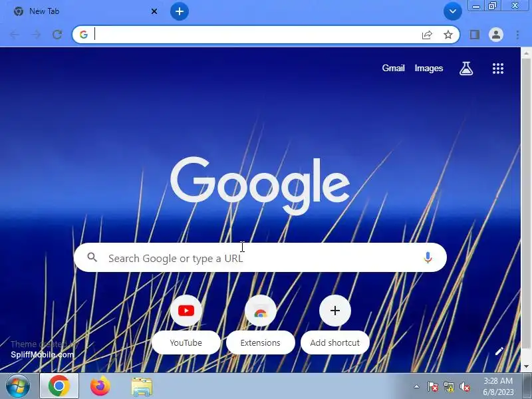532x399 pixels.
Task: Click the Google icon in the address bar
Action: [84, 35]
